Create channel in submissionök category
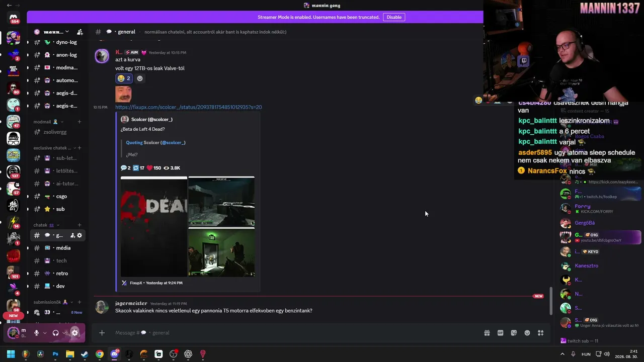 coord(79,302)
